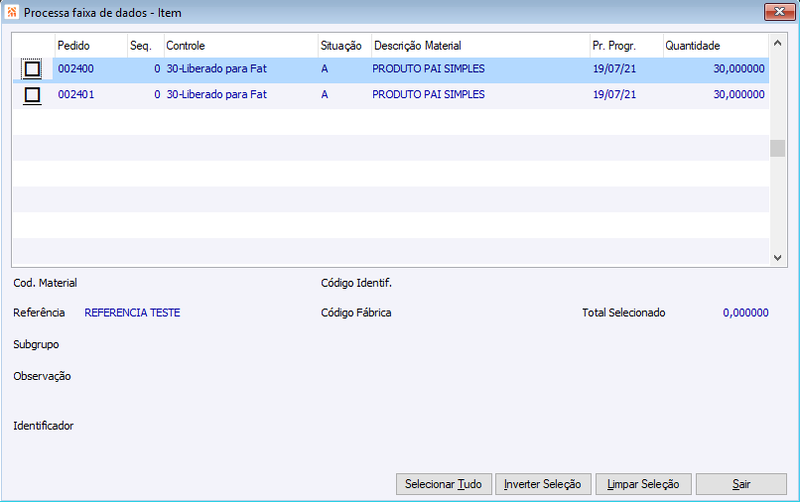The width and height of the screenshot is (800, 502).
Task: Click the Sair button
Action: (741, 484)
